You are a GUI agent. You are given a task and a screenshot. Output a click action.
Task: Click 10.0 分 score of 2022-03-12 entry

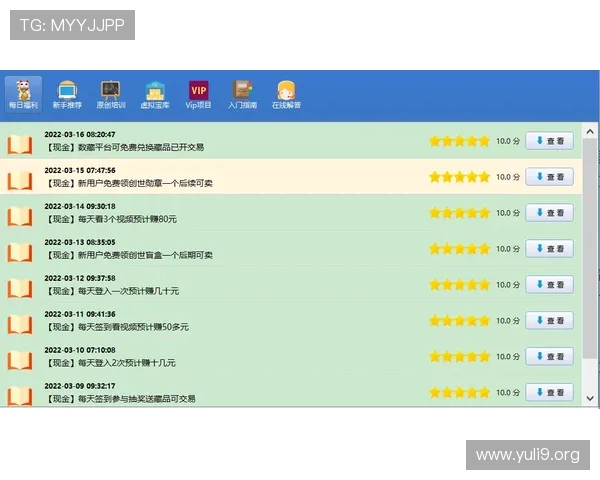[x=508, y=285]
